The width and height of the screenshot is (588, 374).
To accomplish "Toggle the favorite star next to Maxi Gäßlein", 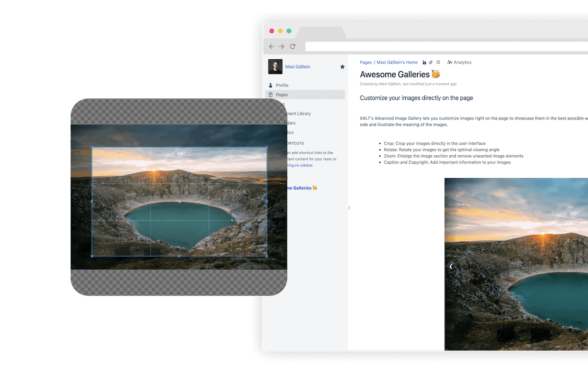I will coord(342,67).
